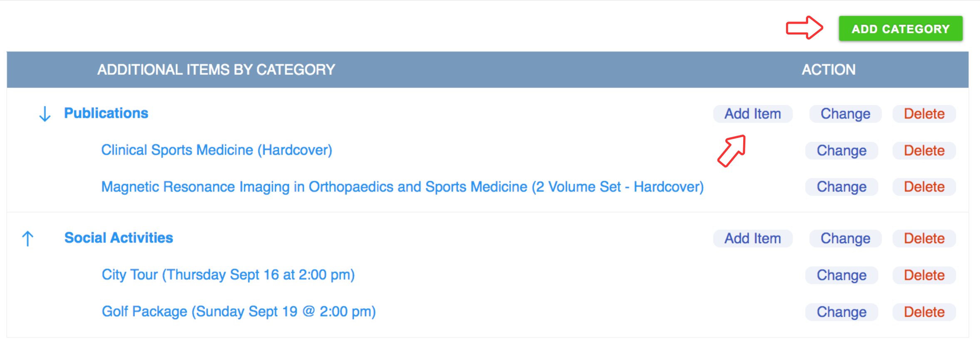The width and height of the screenshot is (980, 347).
Task: Delete the City Tour item
Action: (924, 275)
